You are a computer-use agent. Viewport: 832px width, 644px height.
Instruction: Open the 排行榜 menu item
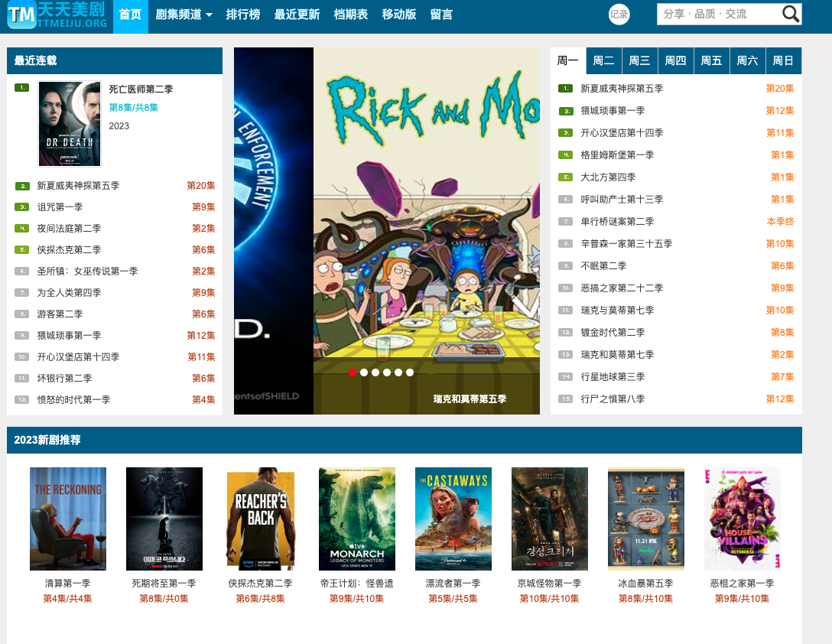tap(243, 15)
